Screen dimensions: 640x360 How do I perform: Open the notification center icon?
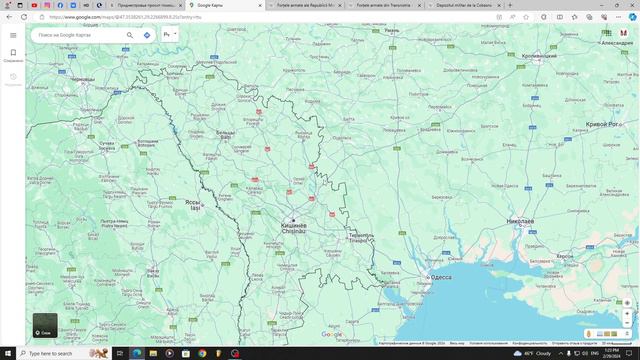tap(629, 353)
